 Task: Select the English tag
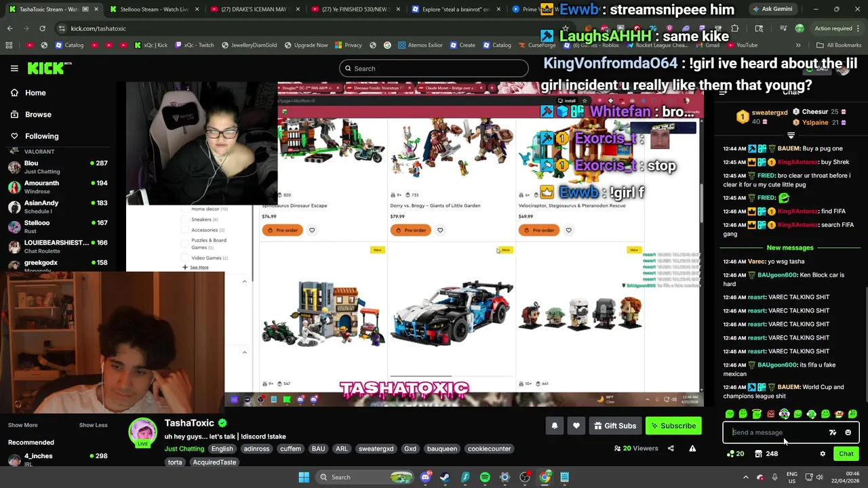pos(222,449)
